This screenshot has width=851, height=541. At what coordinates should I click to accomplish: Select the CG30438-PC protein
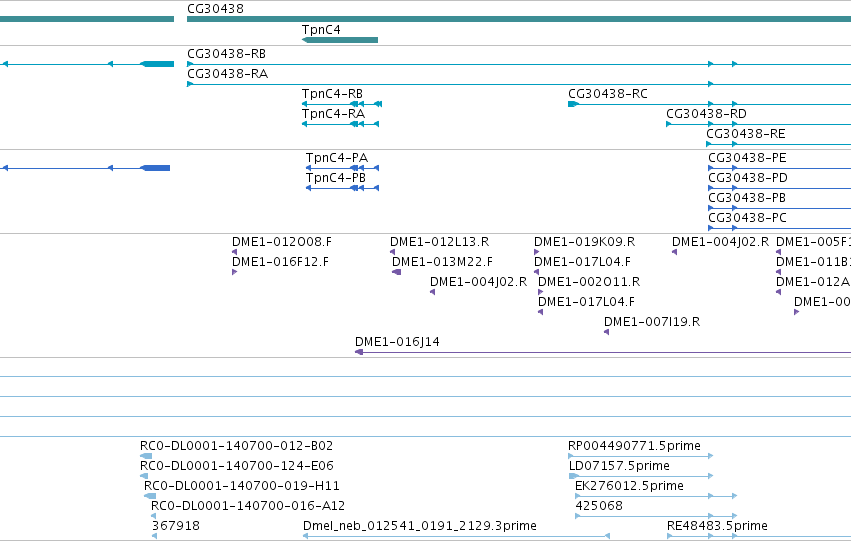tap(779, 228)
